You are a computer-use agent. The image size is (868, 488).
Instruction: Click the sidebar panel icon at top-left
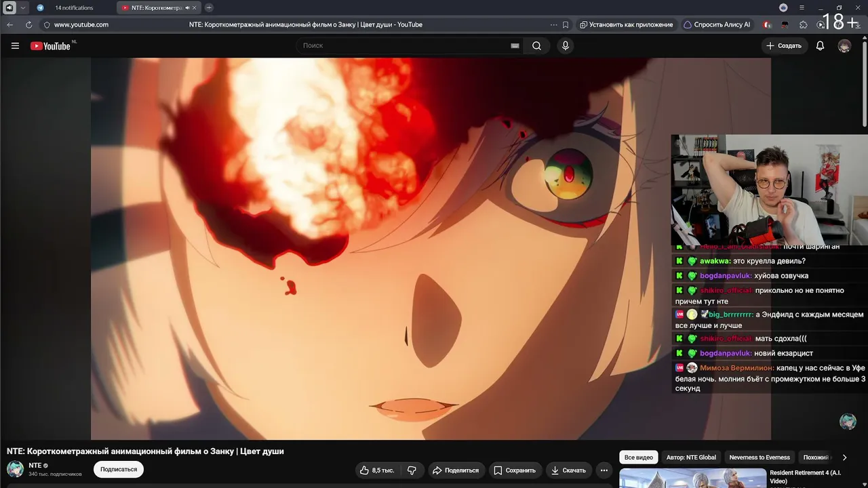(9, 7)
